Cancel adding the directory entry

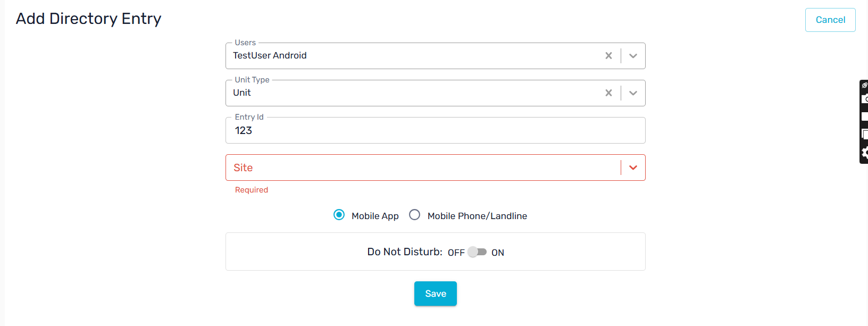tap(830, 20)
